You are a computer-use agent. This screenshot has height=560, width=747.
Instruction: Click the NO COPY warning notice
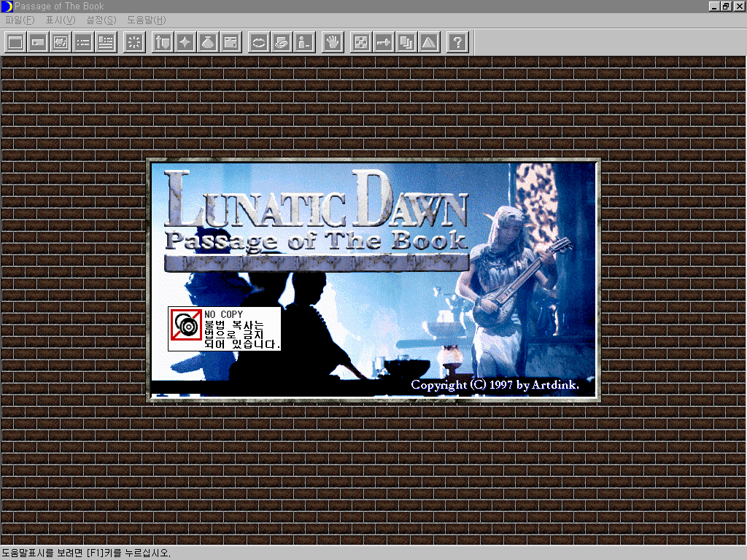click(x=225, y=329)
